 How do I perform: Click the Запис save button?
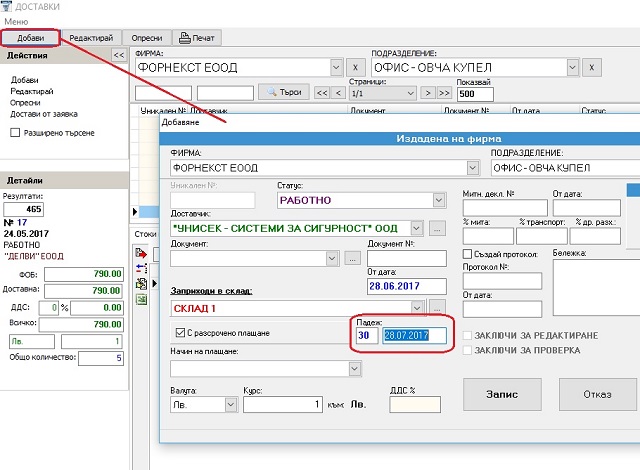click(x=502, y=394)
